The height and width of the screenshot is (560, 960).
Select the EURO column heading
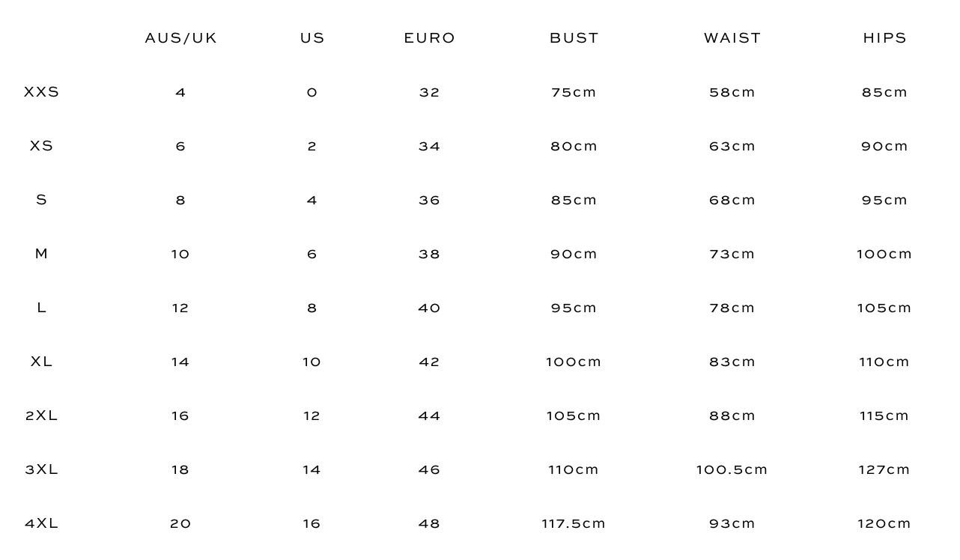429,38
